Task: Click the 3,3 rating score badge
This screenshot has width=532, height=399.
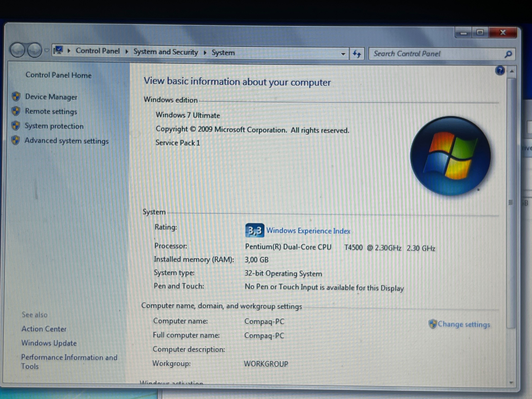Action: click(x=255, y=230)
